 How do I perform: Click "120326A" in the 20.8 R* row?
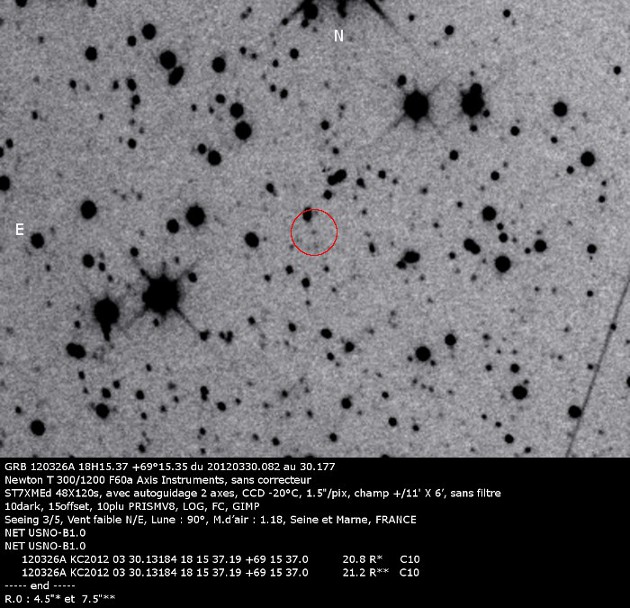click(45, 559)
